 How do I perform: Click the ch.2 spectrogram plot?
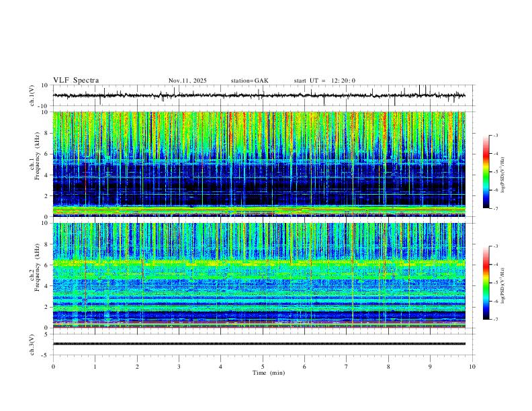pyautogui.click(x=259, y=275)
